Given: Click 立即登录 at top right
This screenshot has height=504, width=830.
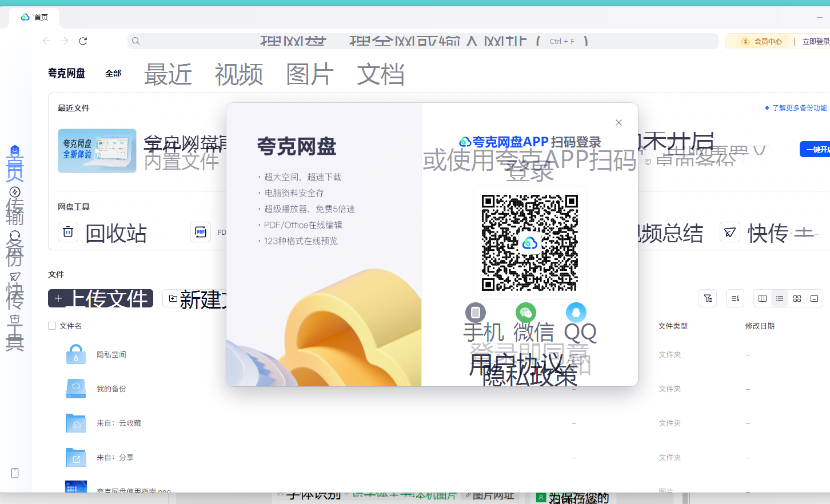Looking at the screenshot, I should click(816, 41).
